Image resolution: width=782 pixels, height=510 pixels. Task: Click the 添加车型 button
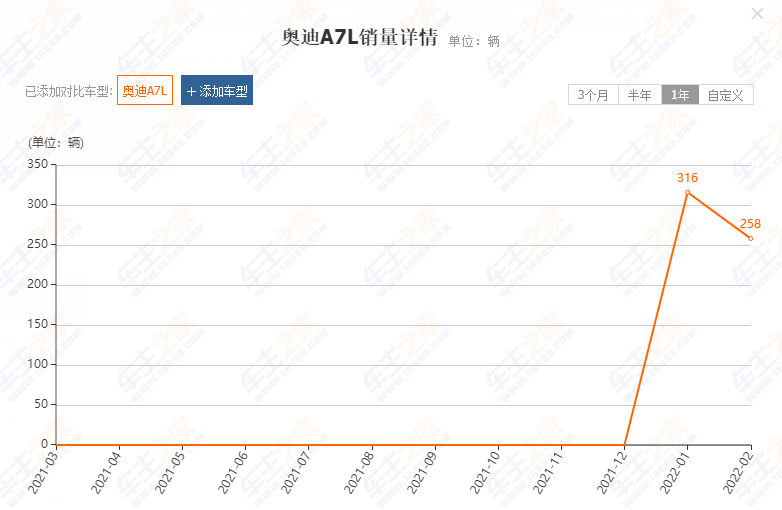(217, 90)
